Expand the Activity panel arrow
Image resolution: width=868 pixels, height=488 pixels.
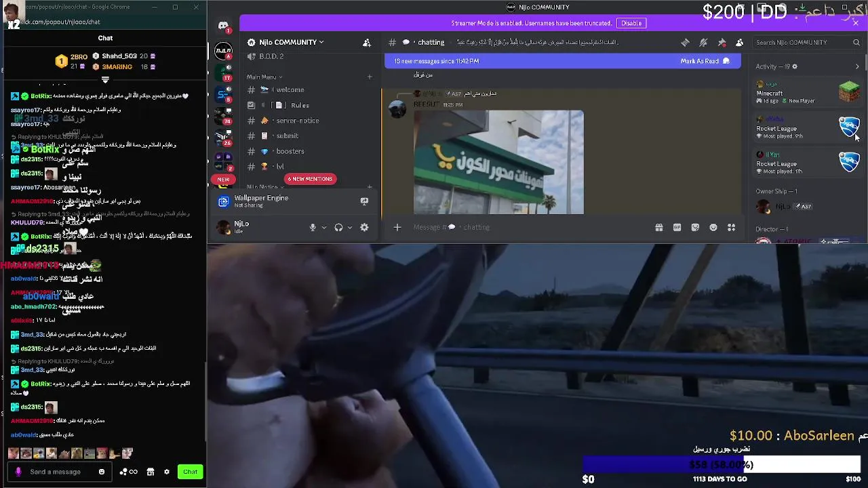(857, 66)
